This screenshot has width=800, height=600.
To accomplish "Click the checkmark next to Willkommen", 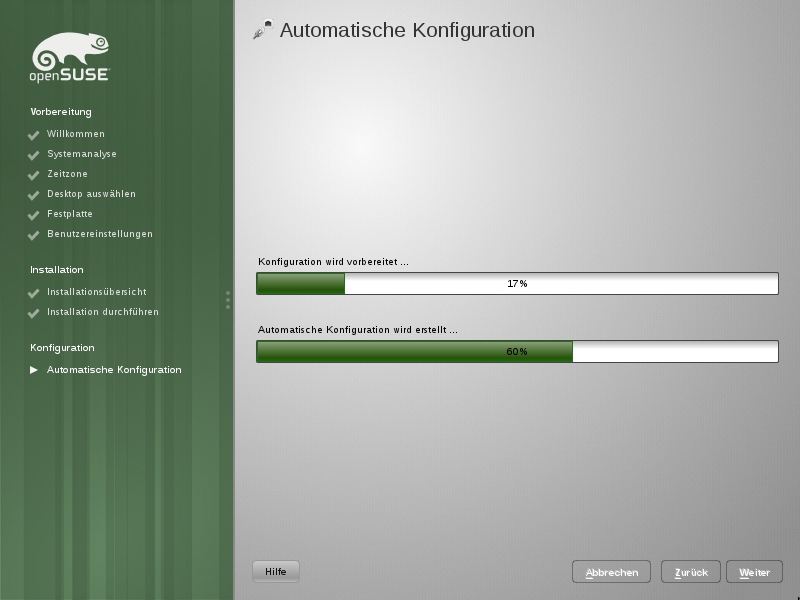I will point(34,135).
